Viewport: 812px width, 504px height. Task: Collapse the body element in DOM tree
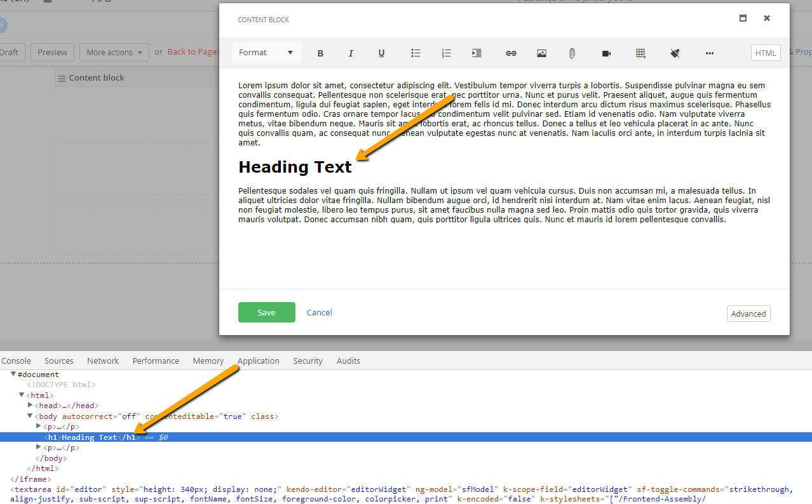[x=30, y=416]
